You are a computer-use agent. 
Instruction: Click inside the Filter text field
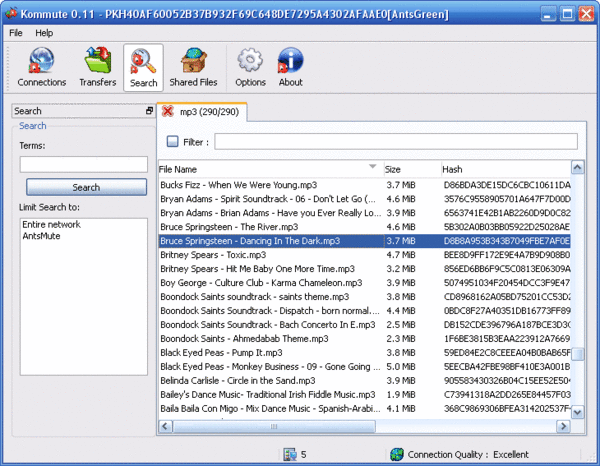396,142
